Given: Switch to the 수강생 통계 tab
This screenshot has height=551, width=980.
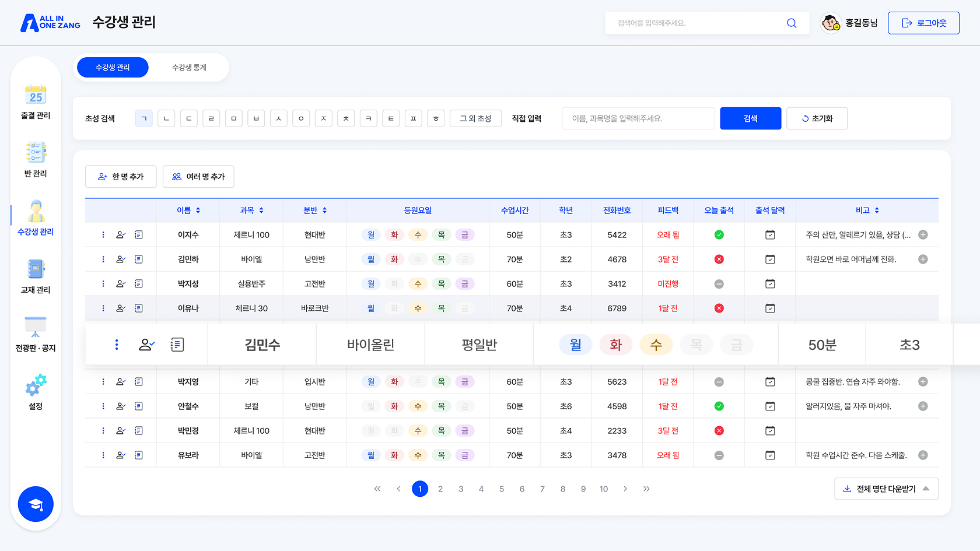Looking at the screenshot, I should 188,67.
